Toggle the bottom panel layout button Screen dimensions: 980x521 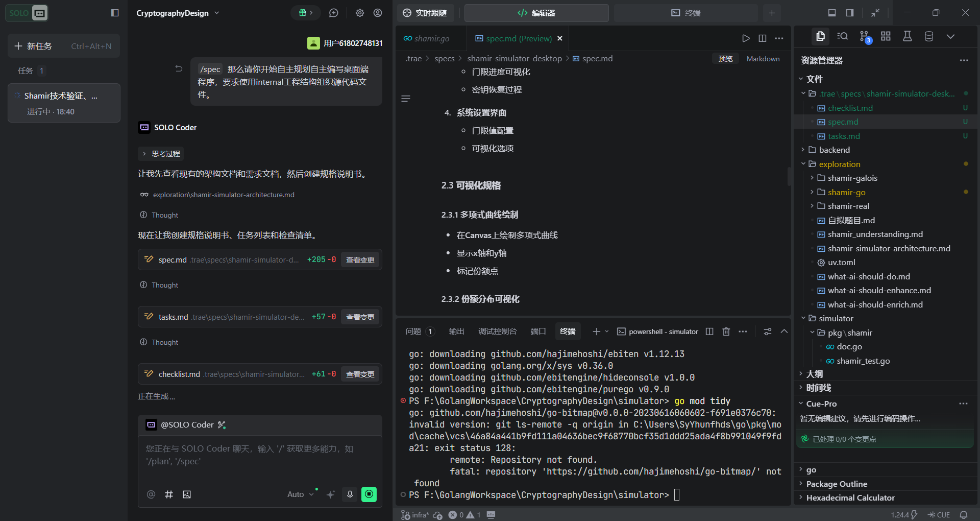(x=832, y=13)
